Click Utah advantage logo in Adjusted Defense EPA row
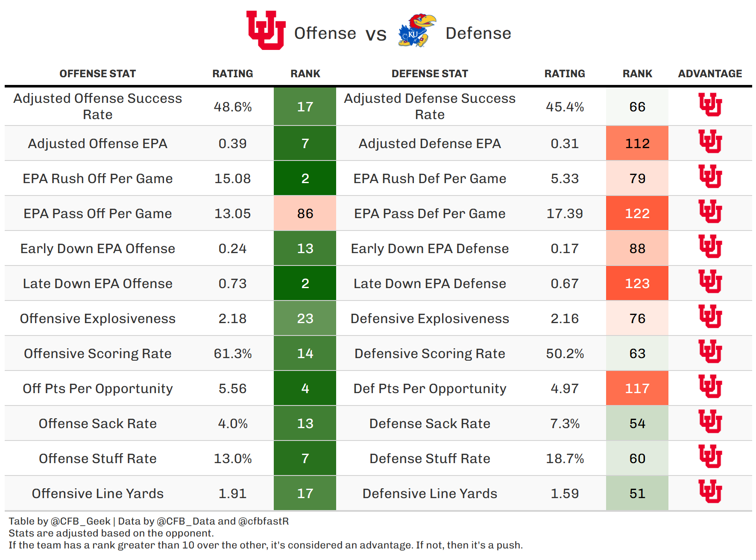756x560 pixels. coord(710,141)
